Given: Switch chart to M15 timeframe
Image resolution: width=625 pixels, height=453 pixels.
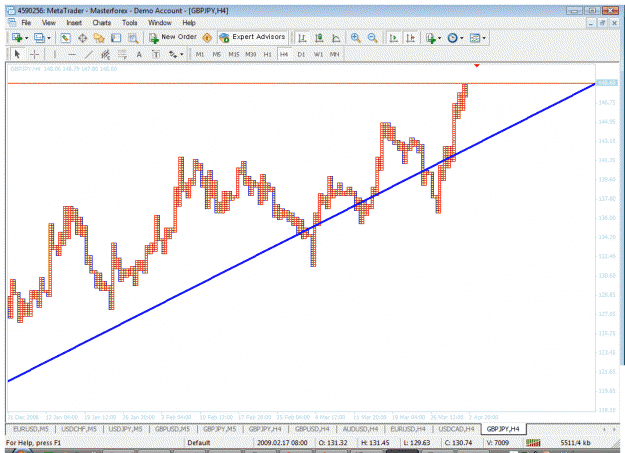Looking at the screenshot, I should (x=234, y=54).
